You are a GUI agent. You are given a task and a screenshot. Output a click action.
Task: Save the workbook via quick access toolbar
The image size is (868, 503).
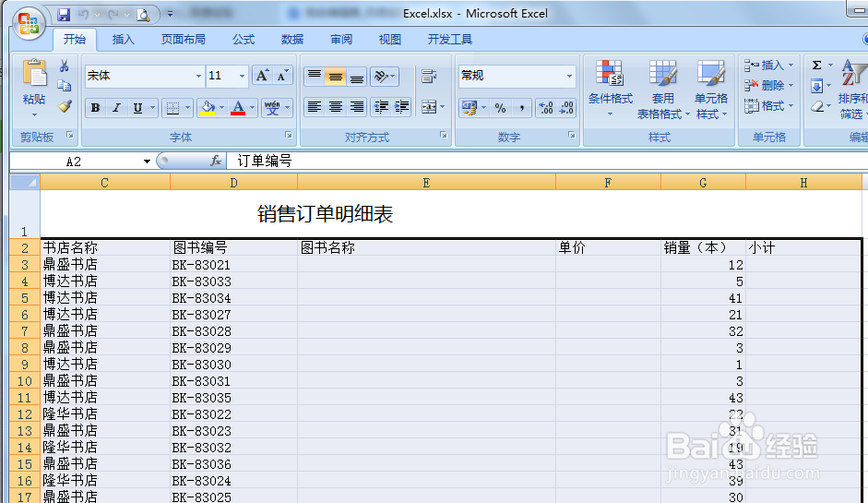(x=64, y=15)
